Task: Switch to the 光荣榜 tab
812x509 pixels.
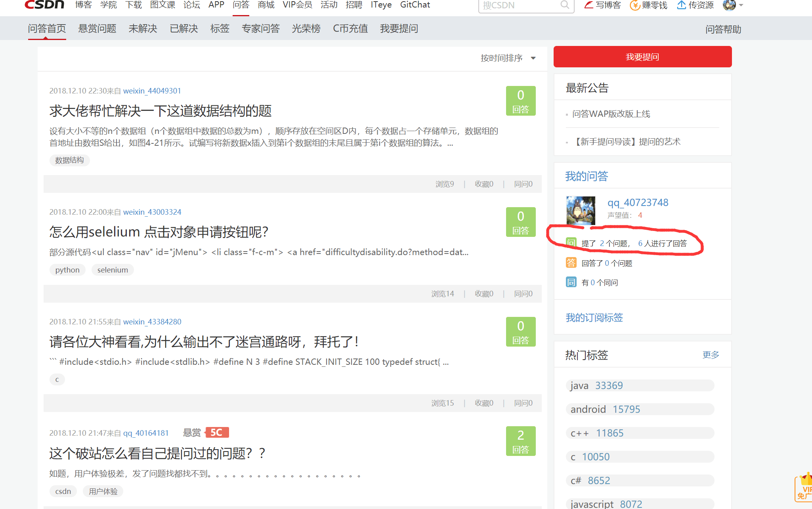Action: tap(306, 29)
